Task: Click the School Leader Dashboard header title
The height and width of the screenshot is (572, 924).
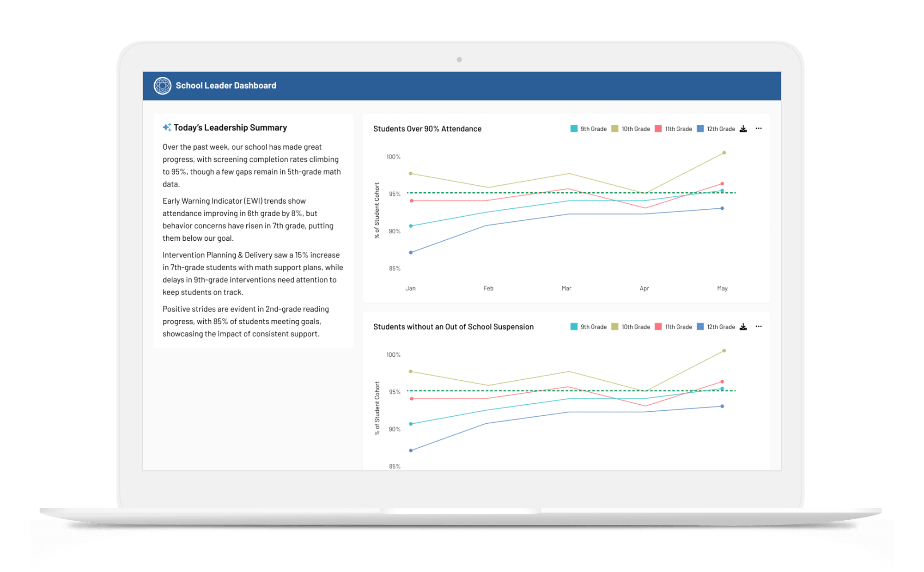Action: 226,86
